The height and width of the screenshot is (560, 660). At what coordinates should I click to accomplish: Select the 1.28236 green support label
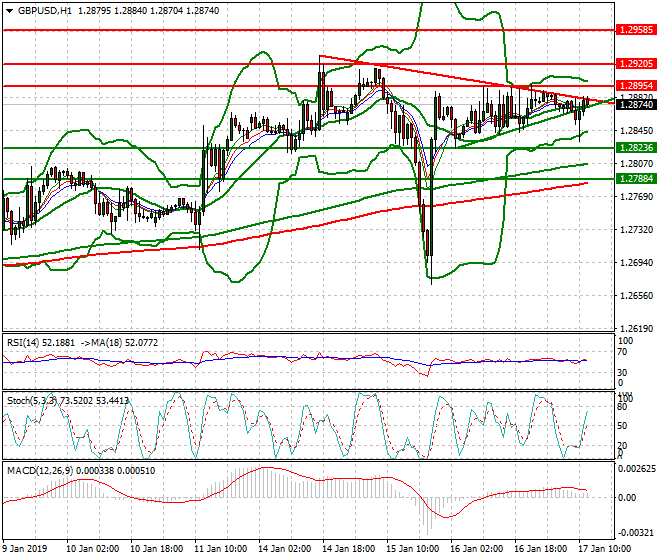[x=635, y=148]
